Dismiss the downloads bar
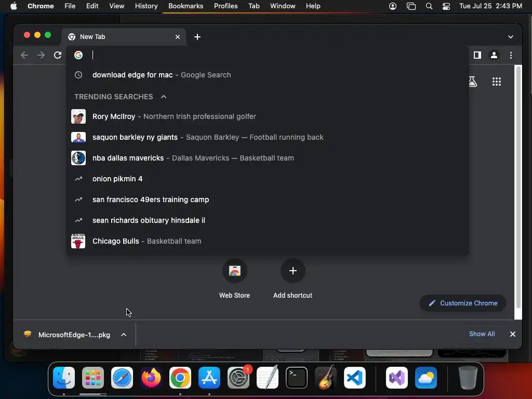The height and width of the screenshot is (399, 532). pos(513,334)
